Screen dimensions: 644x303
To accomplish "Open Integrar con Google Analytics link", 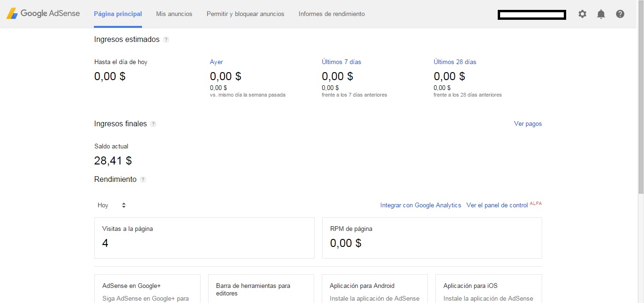I will pyautogui.click(x=420, y=205).
